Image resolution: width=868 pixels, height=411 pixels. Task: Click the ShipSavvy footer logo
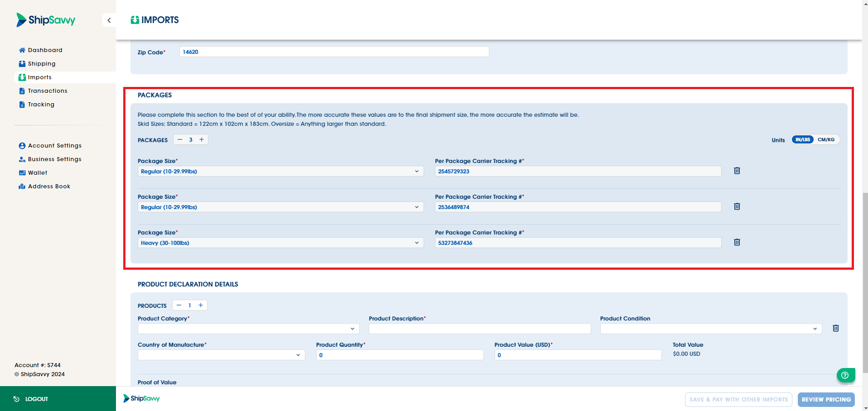(x=142, y=398)
